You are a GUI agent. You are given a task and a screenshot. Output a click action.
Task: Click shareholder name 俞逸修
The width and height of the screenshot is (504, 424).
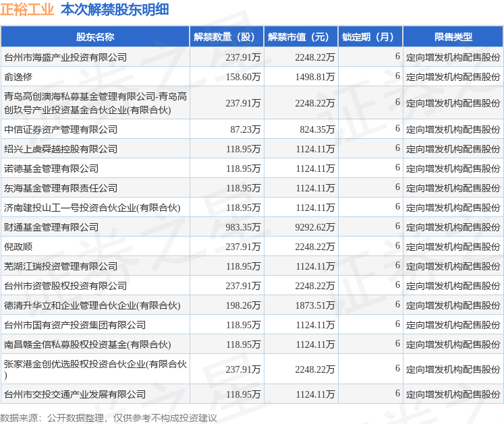click(18, 77)
